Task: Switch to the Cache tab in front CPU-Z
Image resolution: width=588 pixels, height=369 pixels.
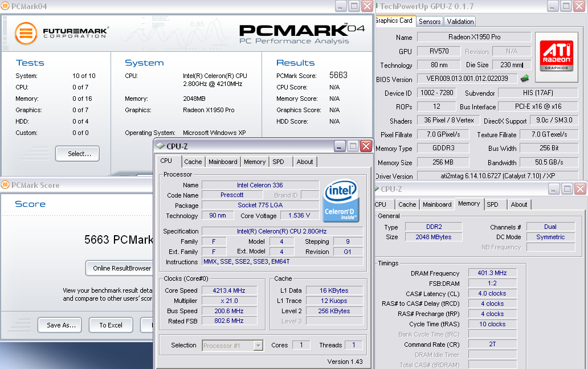Action: pyautogui.click(x=193, y=162)
